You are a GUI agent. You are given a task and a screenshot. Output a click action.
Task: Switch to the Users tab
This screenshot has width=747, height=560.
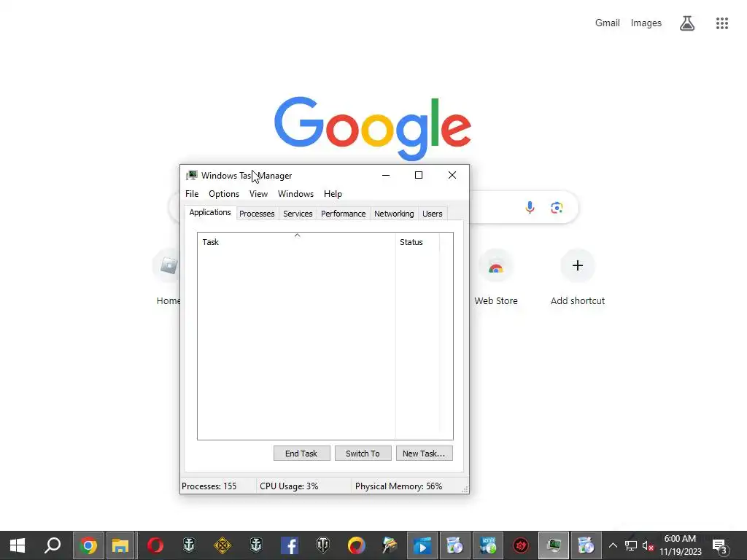coord(432,214)
